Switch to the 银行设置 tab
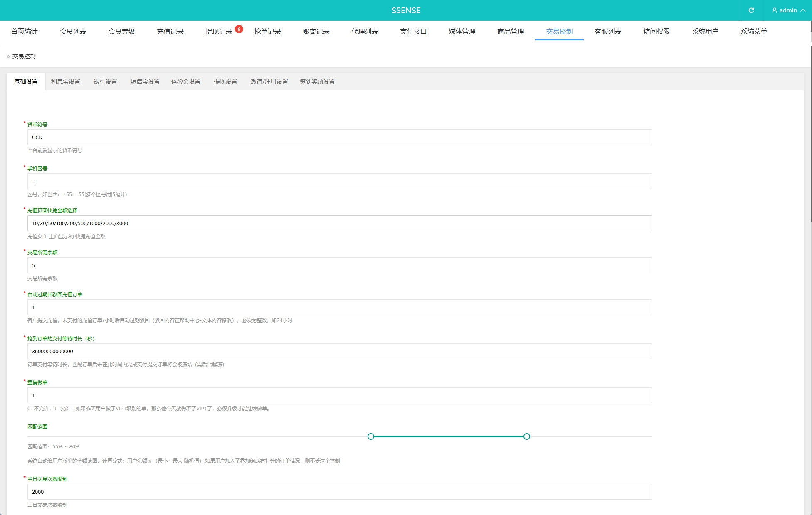This screenshot has width=812, height=515. tap(105, 81)
